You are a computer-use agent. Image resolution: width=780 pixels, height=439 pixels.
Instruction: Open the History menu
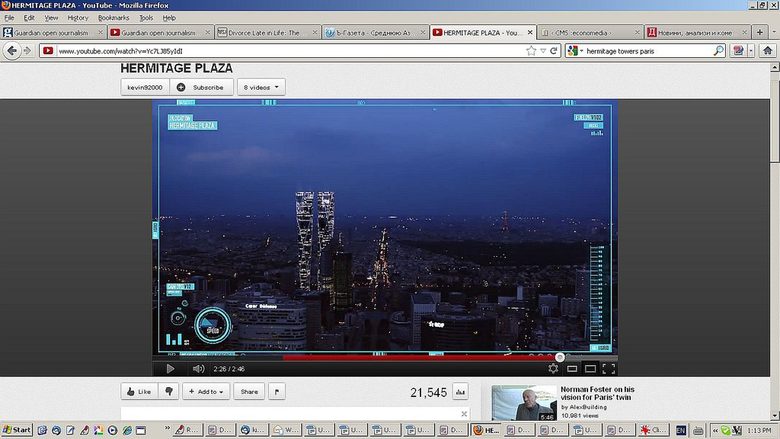click(x=78, y=17)
